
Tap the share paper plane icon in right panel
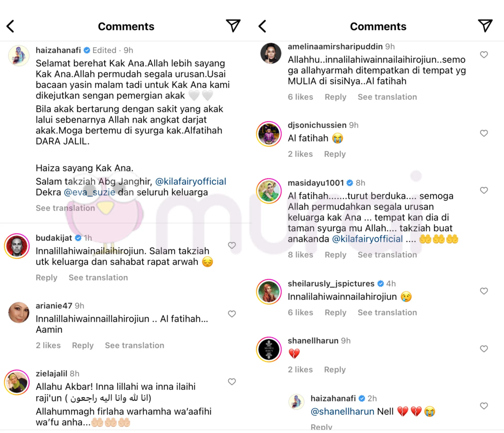[x=485, y=26]
